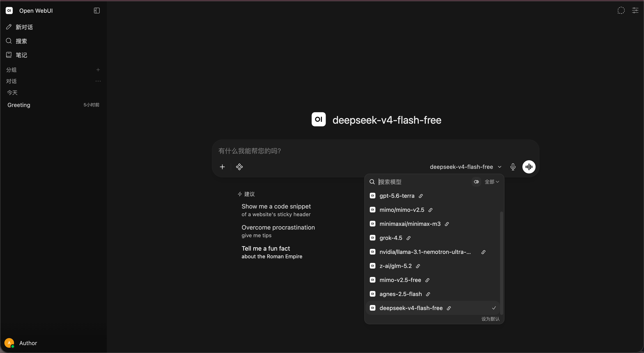Click link icon beside minimaxai/minimax-m3

coord(447,224)
